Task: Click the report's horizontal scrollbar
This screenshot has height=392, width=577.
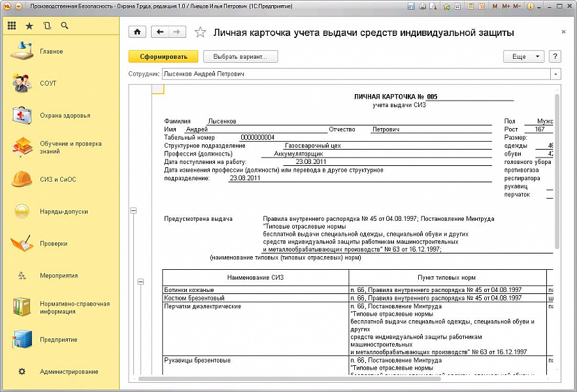Action: click(x=289, y=379)
